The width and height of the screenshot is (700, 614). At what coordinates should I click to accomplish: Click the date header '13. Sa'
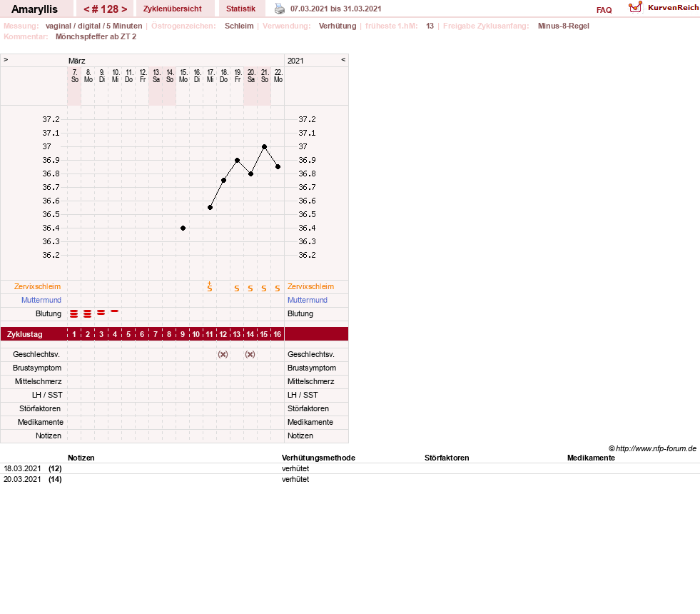[156, 76]
